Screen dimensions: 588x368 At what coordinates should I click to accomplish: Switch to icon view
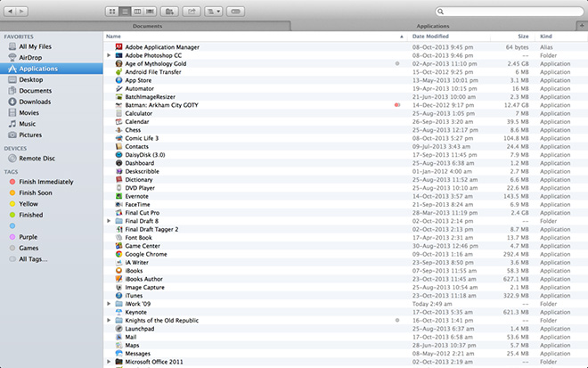click(111, 12)
